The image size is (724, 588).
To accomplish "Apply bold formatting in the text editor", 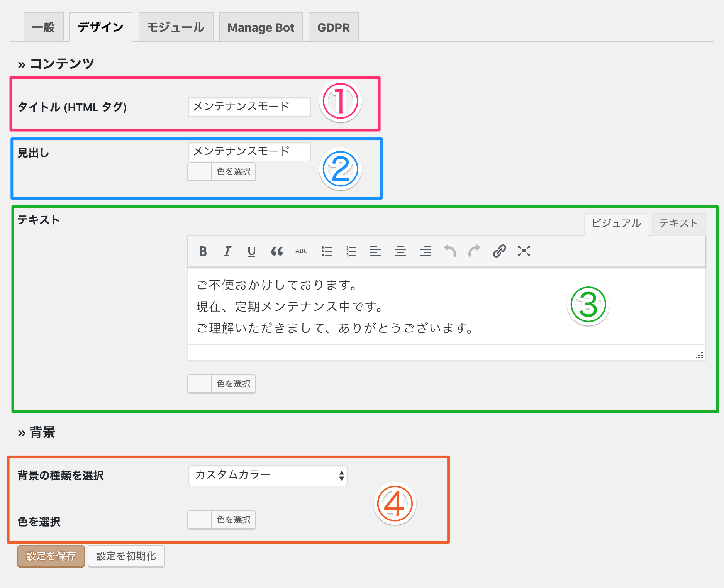I will [x=203, y=251].
